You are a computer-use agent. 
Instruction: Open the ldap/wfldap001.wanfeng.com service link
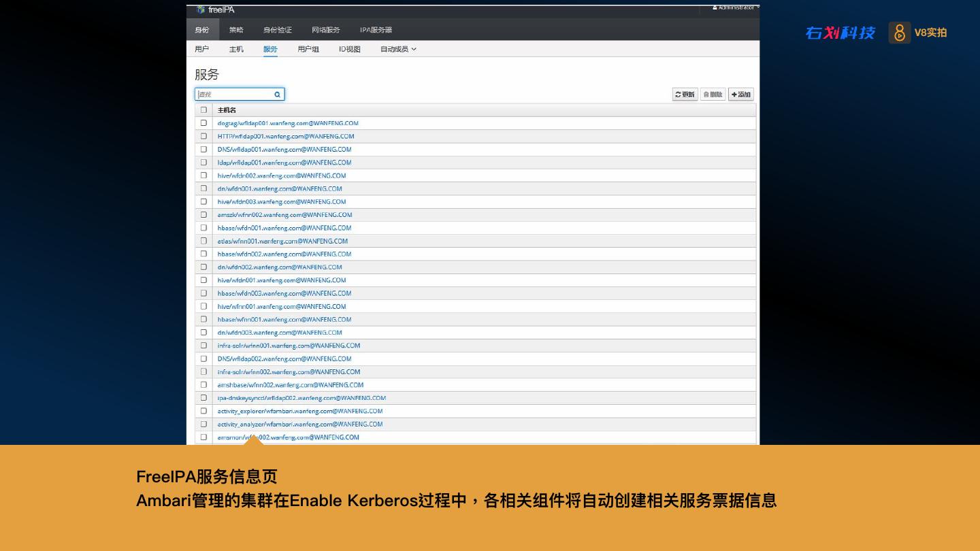click(284, 163)
